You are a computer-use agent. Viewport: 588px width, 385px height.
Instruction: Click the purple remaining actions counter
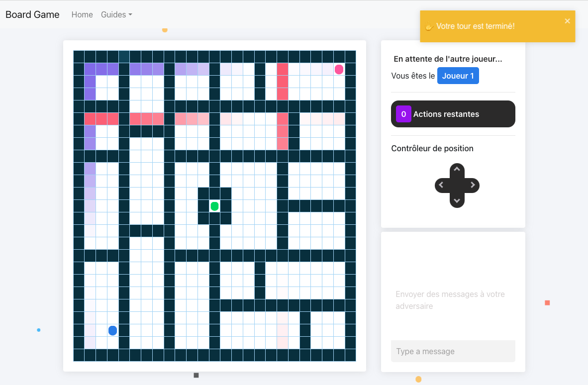point(403,114)
